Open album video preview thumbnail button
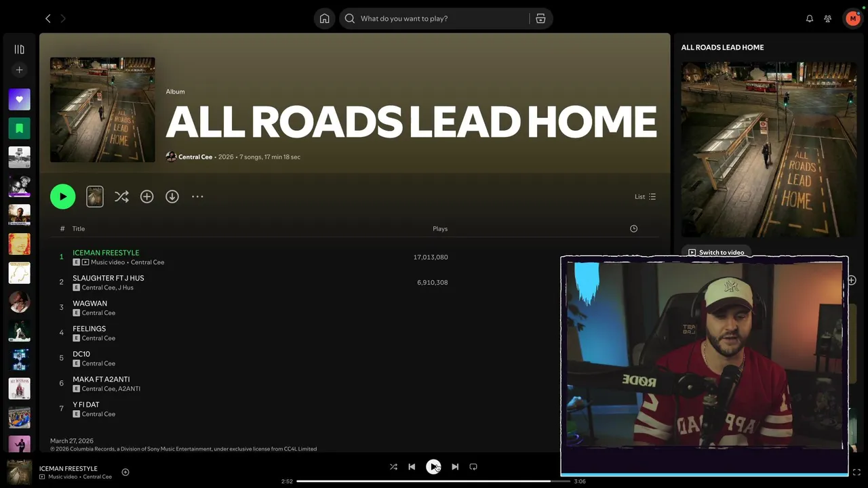Screen dimensions: 868x488 pyautogui.click(x=95, y=197)
